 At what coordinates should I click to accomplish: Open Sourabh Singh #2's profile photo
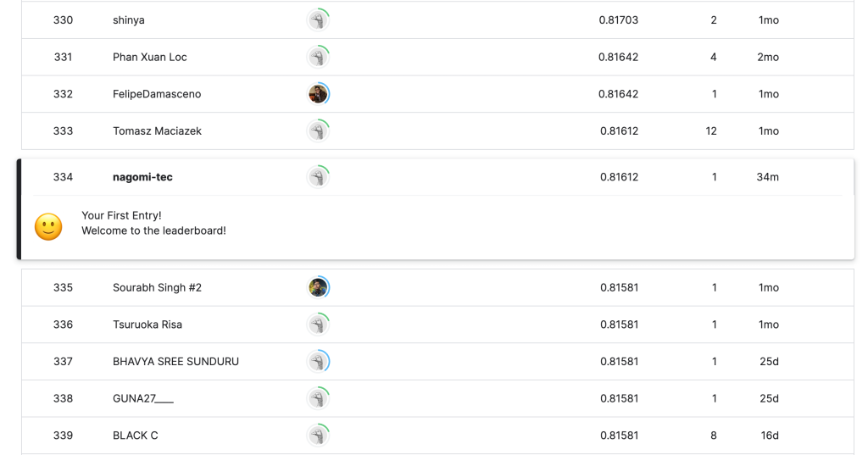pos(318,287)
